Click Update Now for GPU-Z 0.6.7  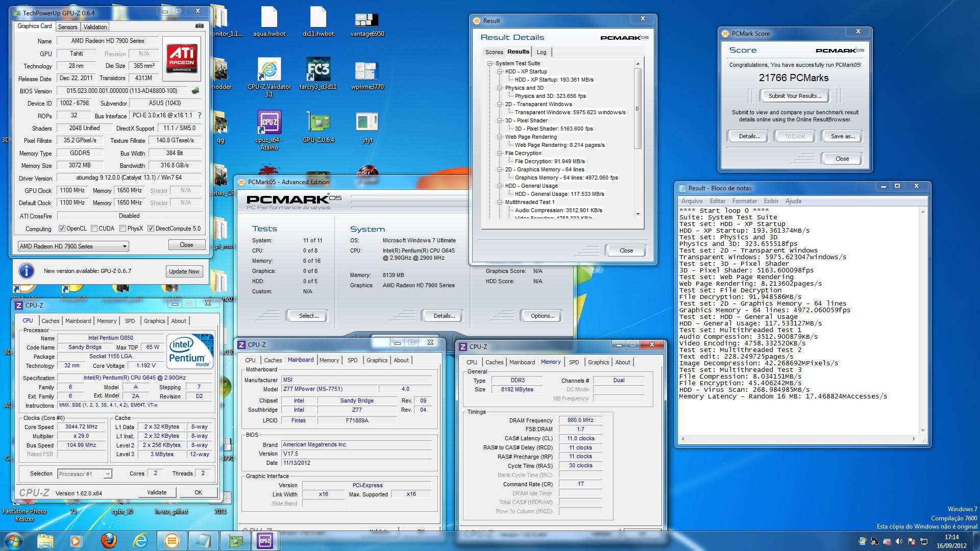click(184, 271)
